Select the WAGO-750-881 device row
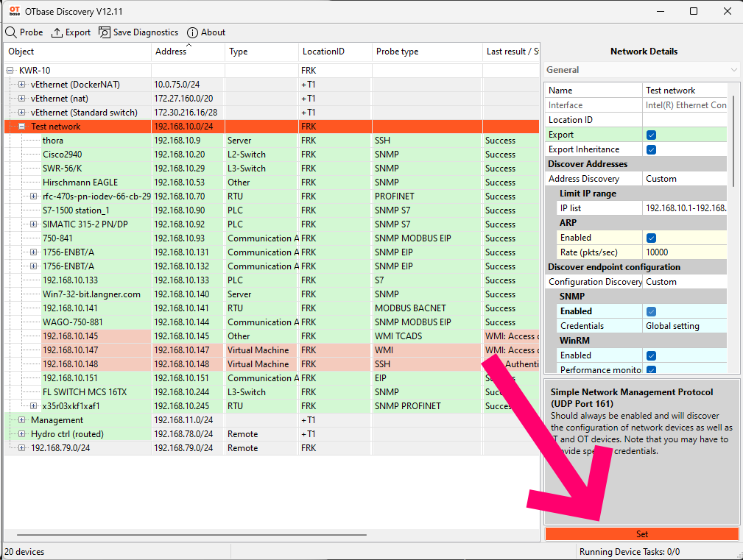The height and width of the screenshot is (560, 743). 272,322
